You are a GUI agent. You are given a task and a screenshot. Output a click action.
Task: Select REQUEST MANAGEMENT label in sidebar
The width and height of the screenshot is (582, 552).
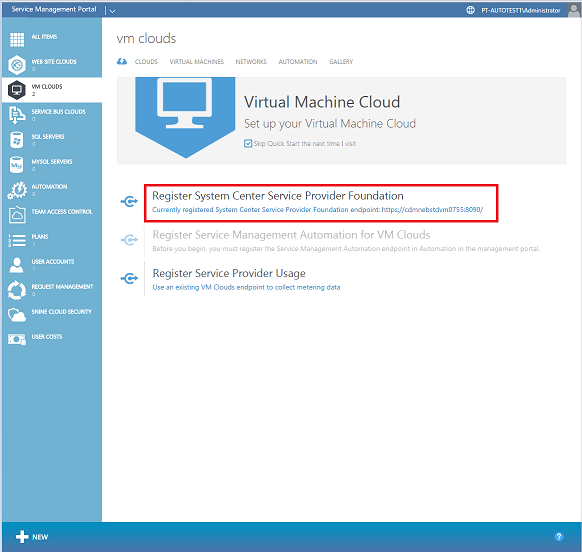pyautogui.click(x=62, y=287)
